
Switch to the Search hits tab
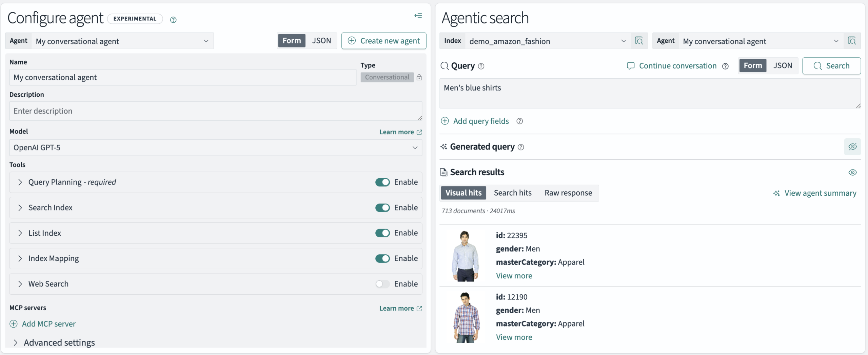(x=512, y=193)
